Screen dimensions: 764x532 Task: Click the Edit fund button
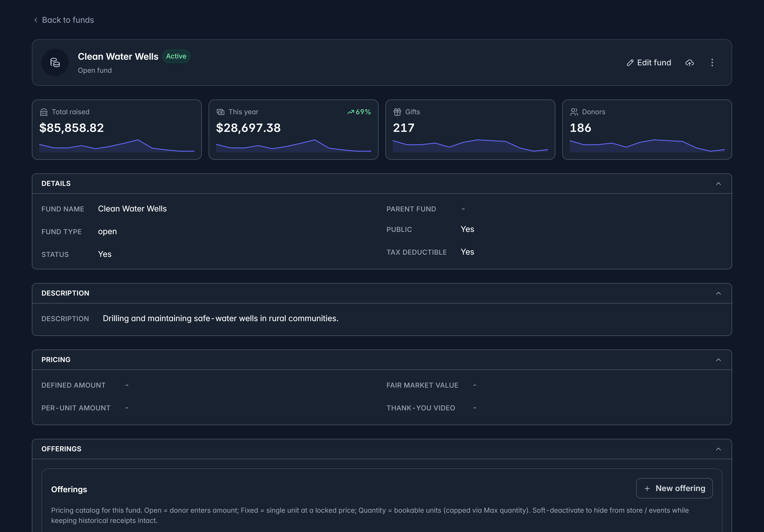click(649, 63)
